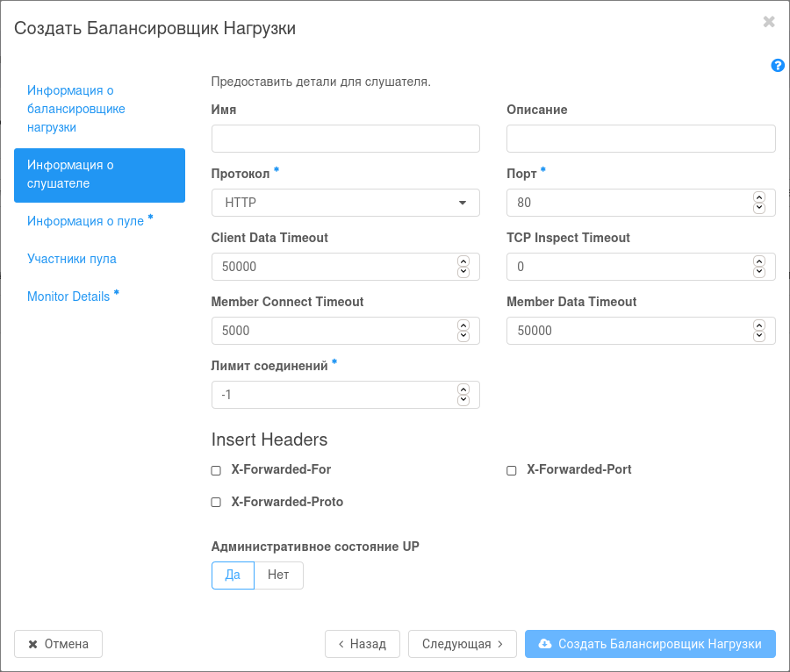Open the blue help question mark icon

tap(778, 66)
